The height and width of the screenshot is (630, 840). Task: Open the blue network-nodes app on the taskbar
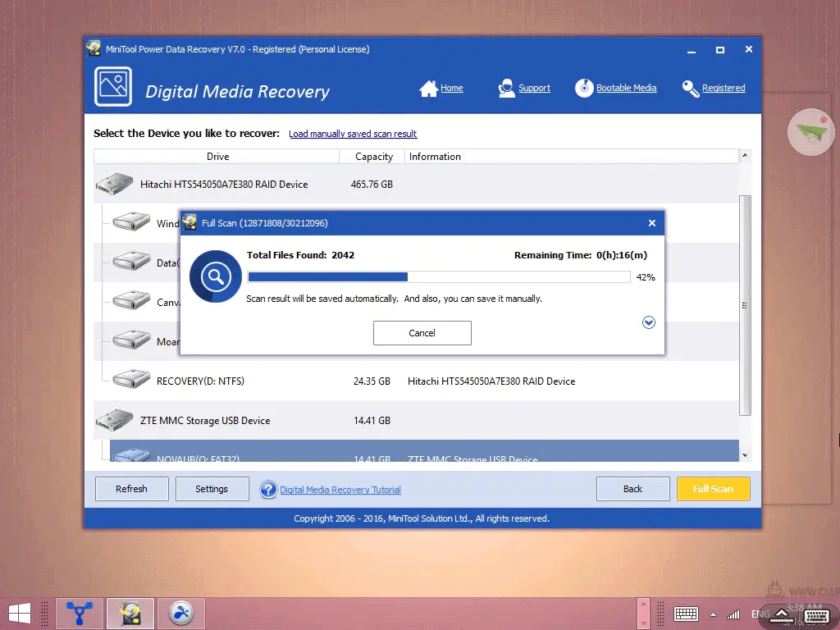tap(80, 614)
